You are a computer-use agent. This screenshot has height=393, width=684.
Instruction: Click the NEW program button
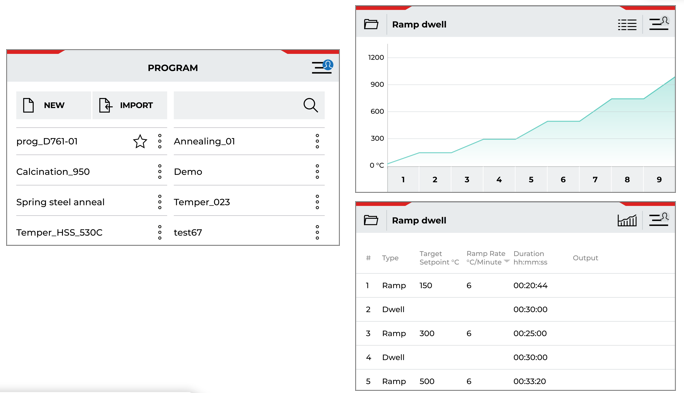click(x=54, y=105)
